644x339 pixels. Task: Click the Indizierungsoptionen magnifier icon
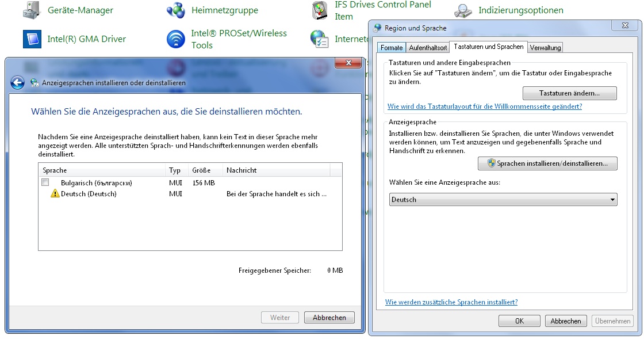[x=463, y=10]
